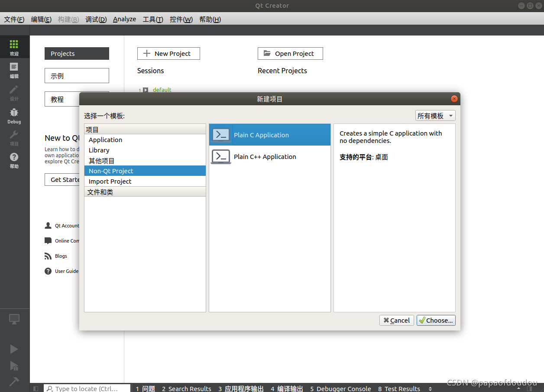Screen dimensions: 544x392
Task: Select 其他项目 in category list
Action: [145, 160]
